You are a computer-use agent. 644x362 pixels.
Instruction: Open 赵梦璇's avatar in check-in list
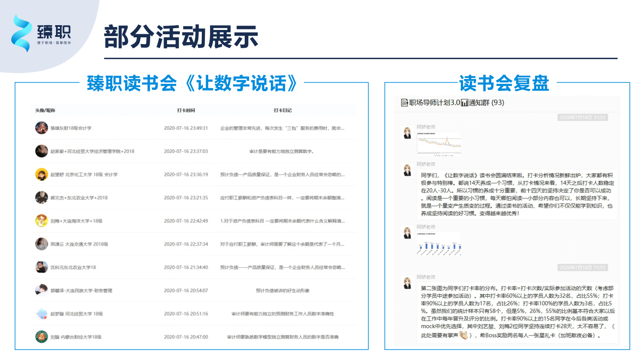click(42, 314)
